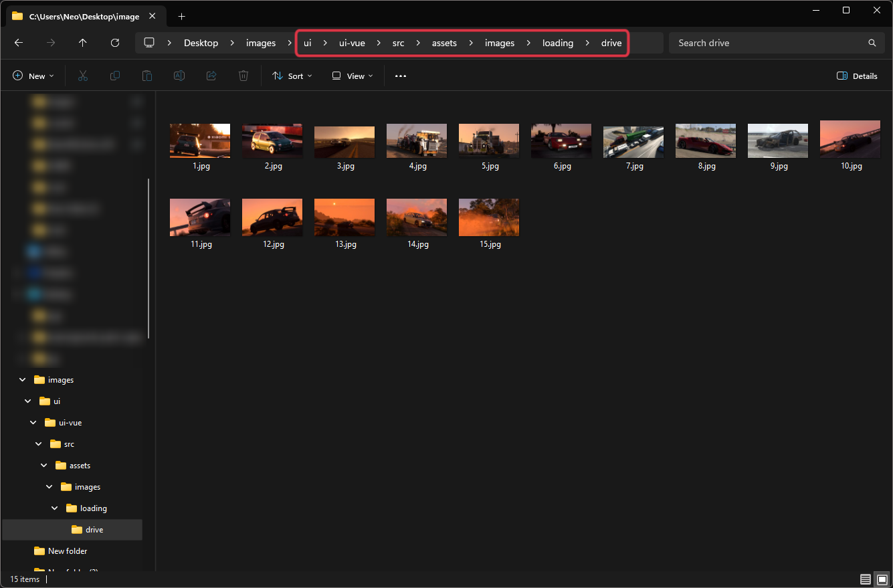Click the Cut scissors icon
The width and height of the screenshot is (893, 588).
[x=83, y=76]
